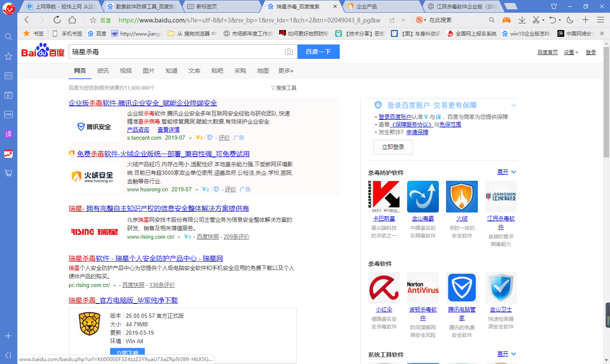Open the downloads manager
The image size is (610, 364).
(x=522, y=20)
